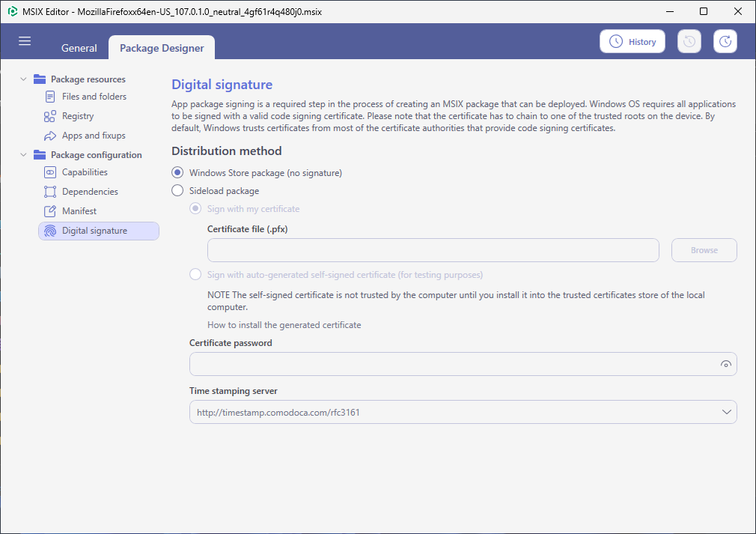Click the Apps and fixups arrow icon
This screenshot has height=534, width=756.
pos(50,136)
